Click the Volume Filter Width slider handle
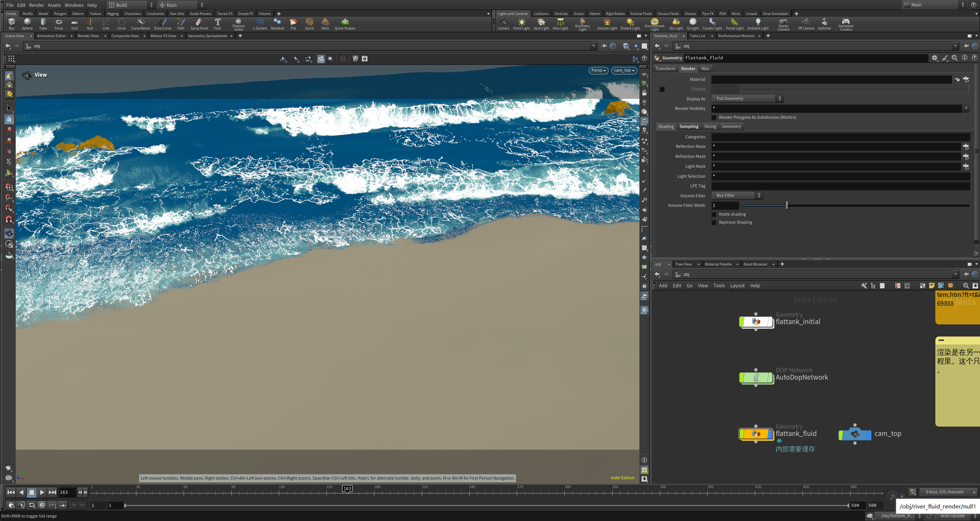 click(786, 205)
